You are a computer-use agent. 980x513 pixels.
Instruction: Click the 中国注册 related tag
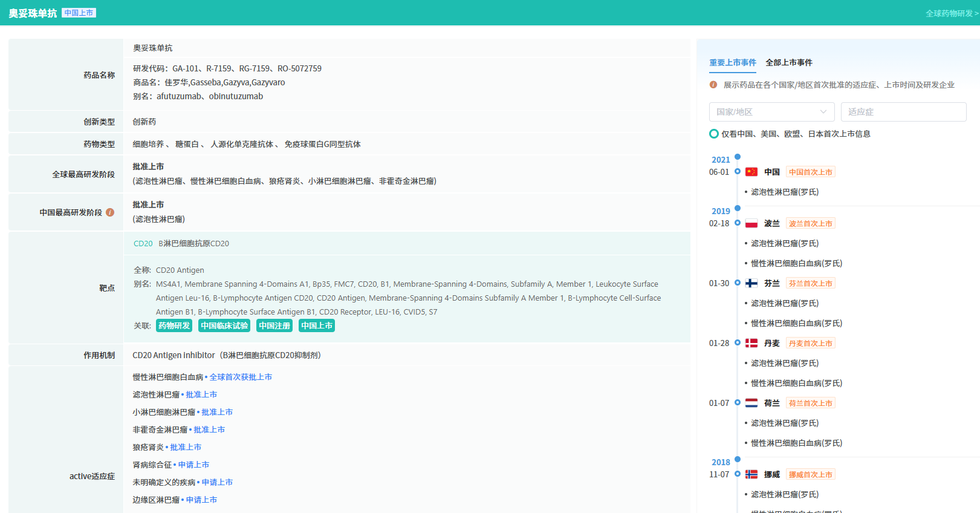(274, 325)
